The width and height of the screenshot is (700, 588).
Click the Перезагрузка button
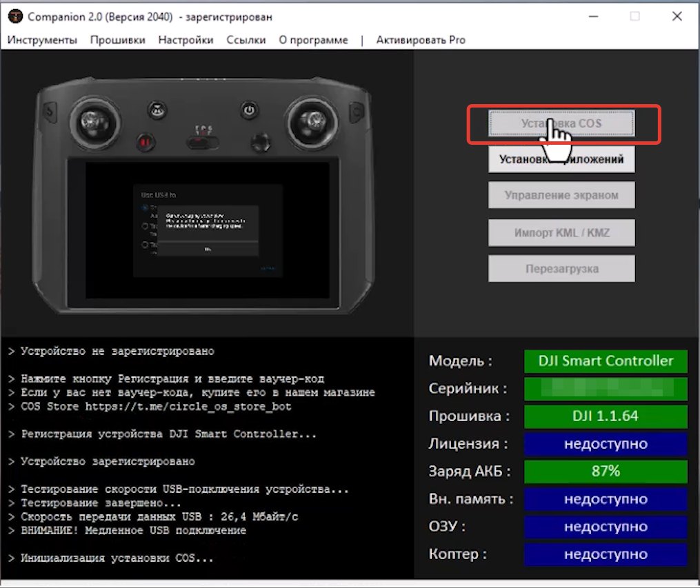(x=561, y=269)
